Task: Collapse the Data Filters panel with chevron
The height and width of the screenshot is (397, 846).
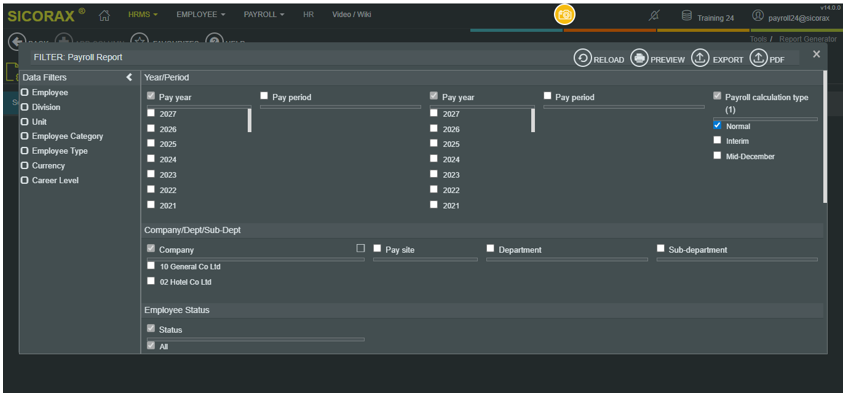Action: coord(129,78)
